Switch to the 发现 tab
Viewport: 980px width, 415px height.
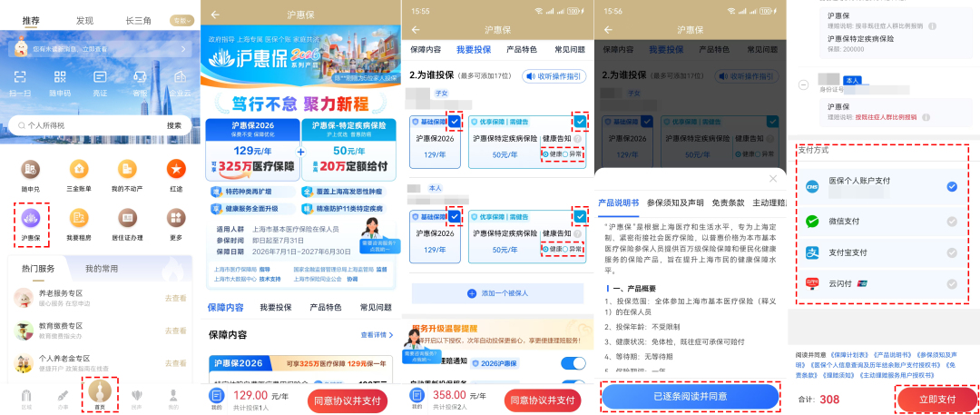point(84,21)
